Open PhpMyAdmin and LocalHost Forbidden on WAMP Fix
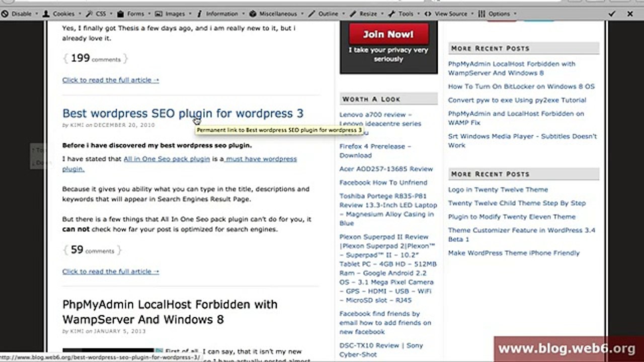This screenshot has height=362, width=644. point(516,118)
